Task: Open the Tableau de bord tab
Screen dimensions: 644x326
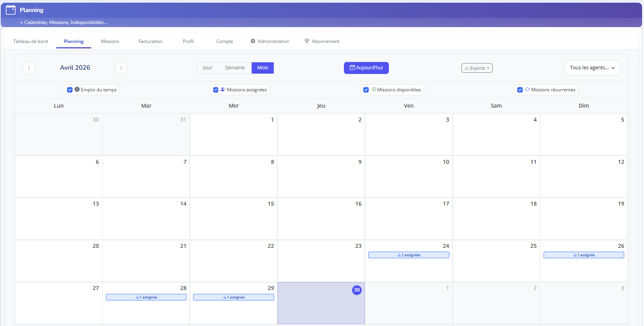Action: [x=31, y=41]
